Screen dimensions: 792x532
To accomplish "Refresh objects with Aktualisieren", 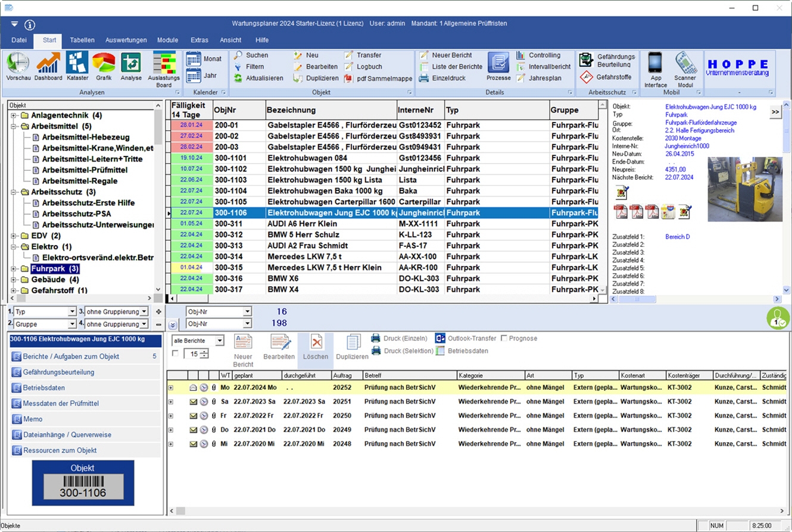I will click(x=258, y=78).
